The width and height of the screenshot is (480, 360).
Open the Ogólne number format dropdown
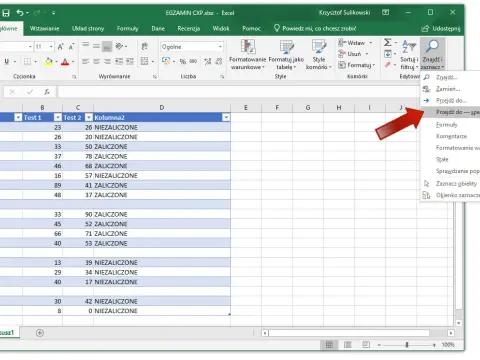click(x=220, y=47)
